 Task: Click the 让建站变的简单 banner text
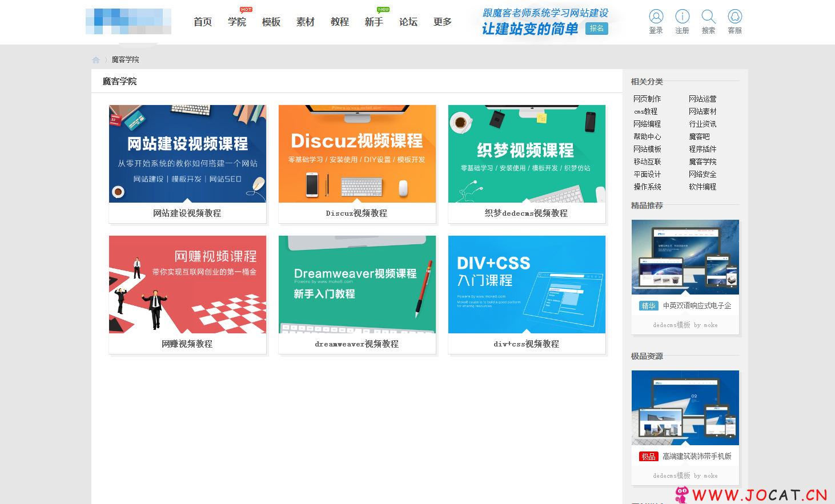point(530,29)
